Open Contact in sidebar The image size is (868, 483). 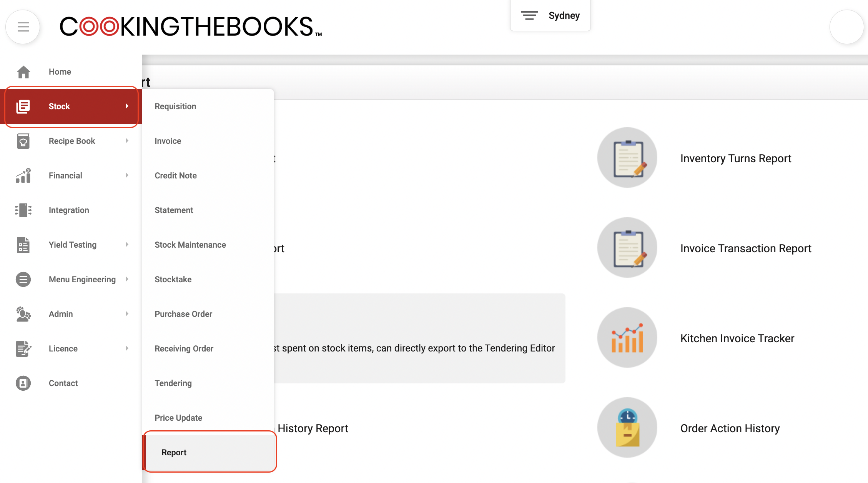click(x=71, y=383)
